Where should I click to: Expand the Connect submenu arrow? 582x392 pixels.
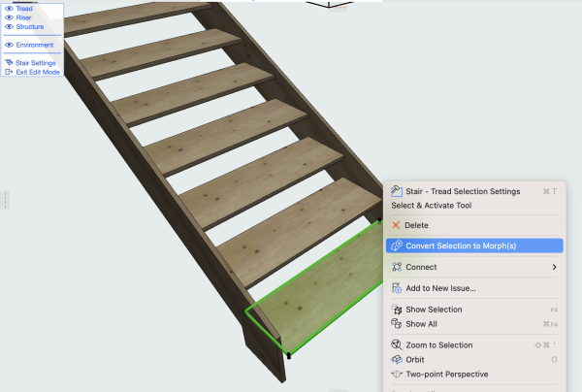(x=554, y=267)
